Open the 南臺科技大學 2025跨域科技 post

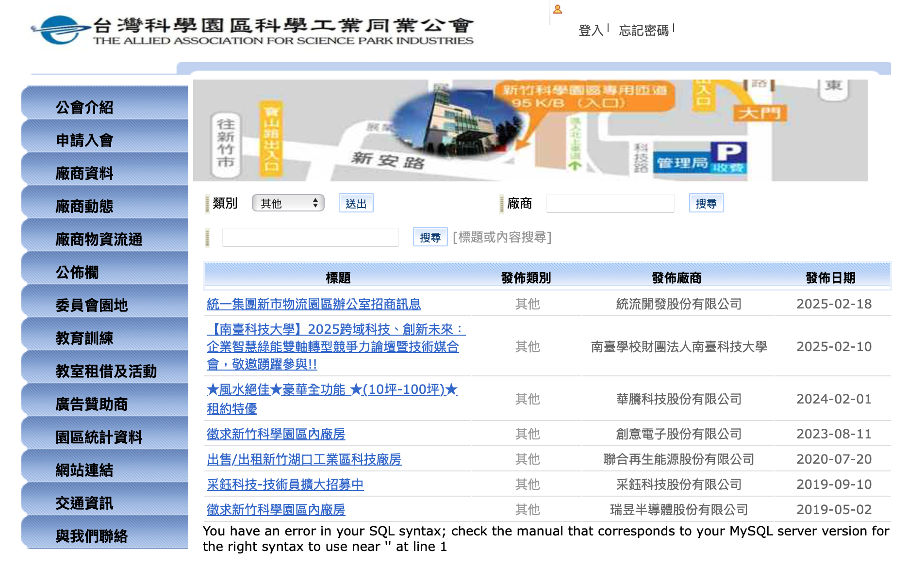click(x=336, y=347)
